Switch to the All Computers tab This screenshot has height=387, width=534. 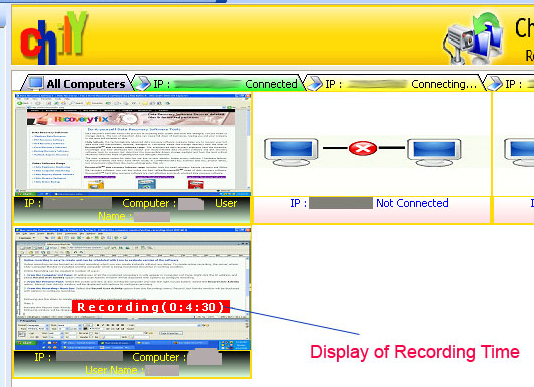(x=77, y=83)
